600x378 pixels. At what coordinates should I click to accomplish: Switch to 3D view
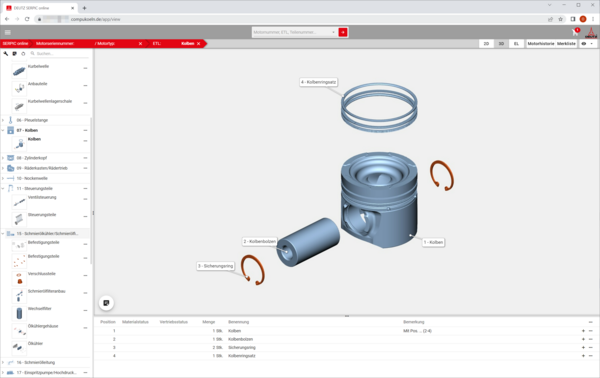[x=501, y=44]
